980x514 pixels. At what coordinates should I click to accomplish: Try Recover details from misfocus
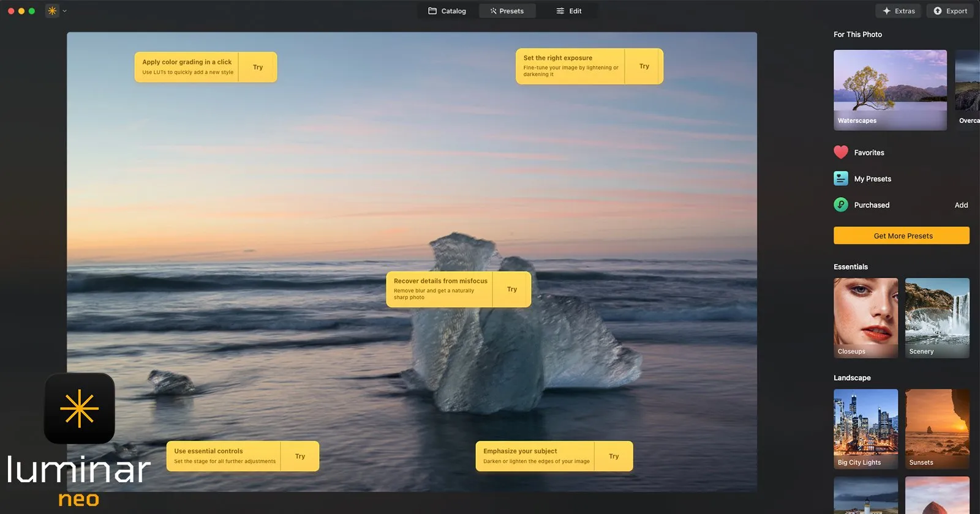[512, 289]
